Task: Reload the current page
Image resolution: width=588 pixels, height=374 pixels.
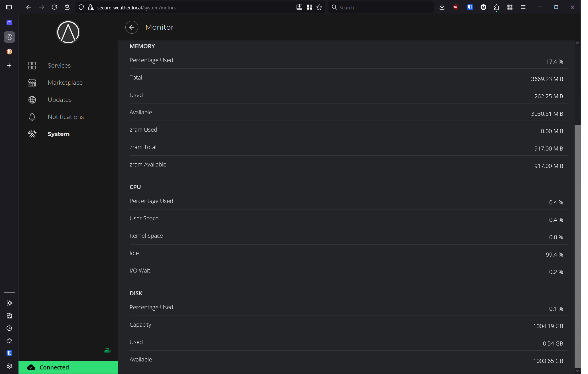Action: [54, 7]
